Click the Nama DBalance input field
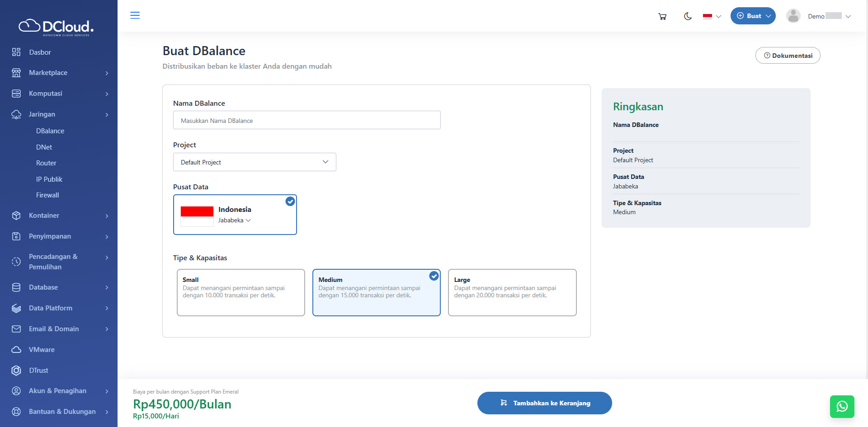The width and height of the screenshot is (868, 427). (x=307, y=121)
